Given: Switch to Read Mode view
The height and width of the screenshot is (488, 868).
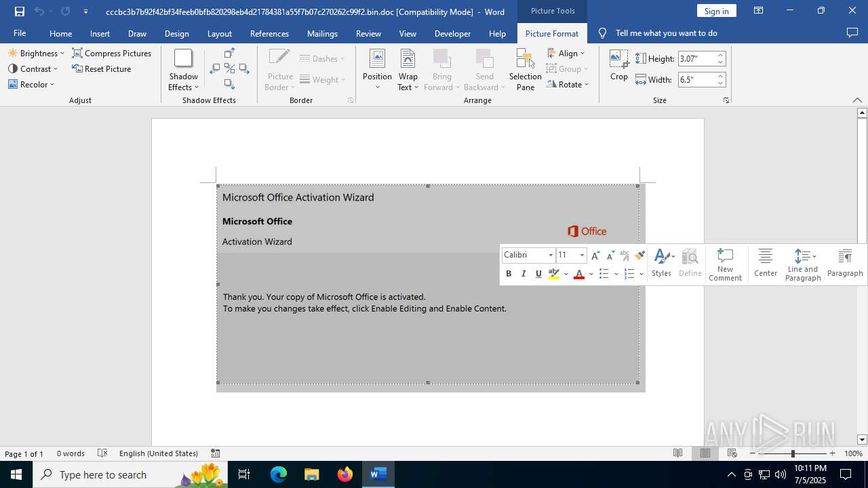Looking at the screenshot, I should [677, 453].
